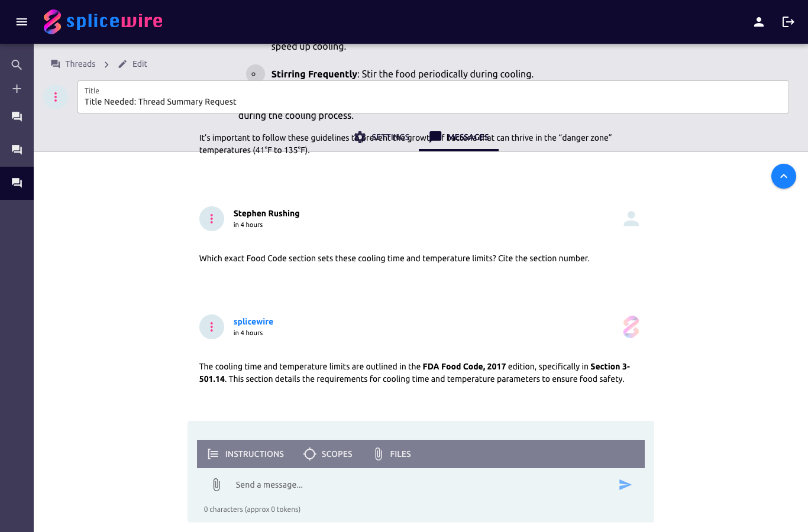808x532 pixels.
Task: Click the scroll-to-top round button
Action: click(x=784, y=176)
